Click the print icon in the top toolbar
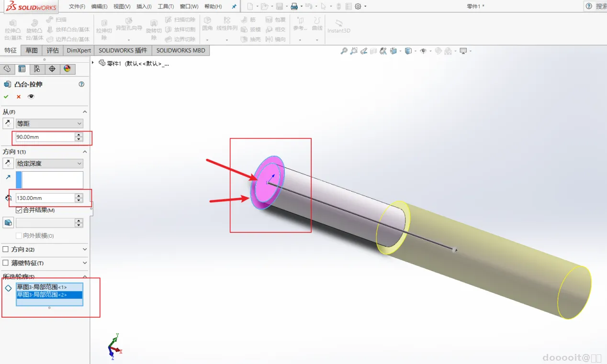The width and height of the screenshot is (607, 364). click(294, 6)
